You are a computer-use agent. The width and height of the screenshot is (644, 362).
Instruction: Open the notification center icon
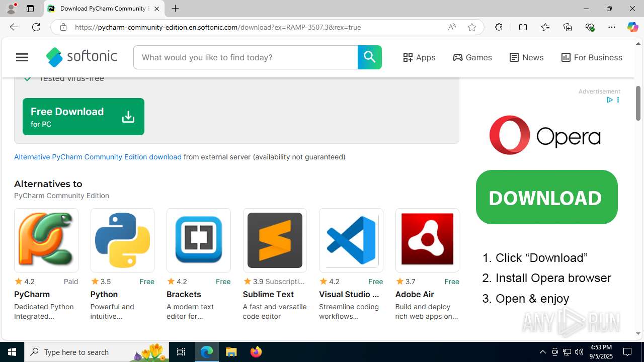628,352
